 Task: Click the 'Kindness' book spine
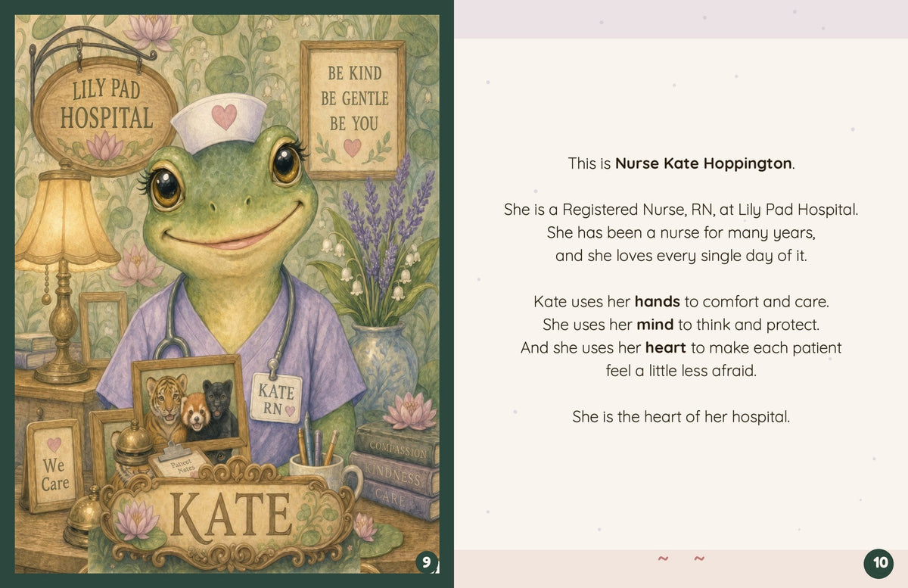pyautogui.click(x=393, y=473)
